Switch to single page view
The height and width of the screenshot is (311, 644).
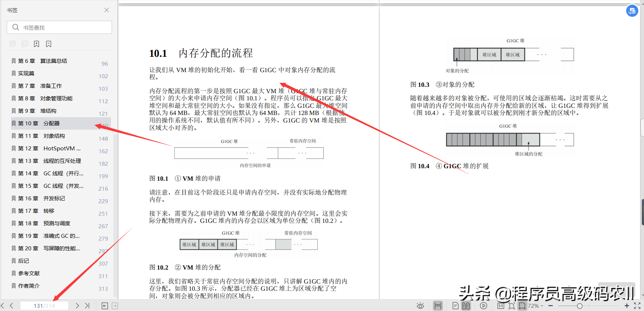click(x=455, y=306)
